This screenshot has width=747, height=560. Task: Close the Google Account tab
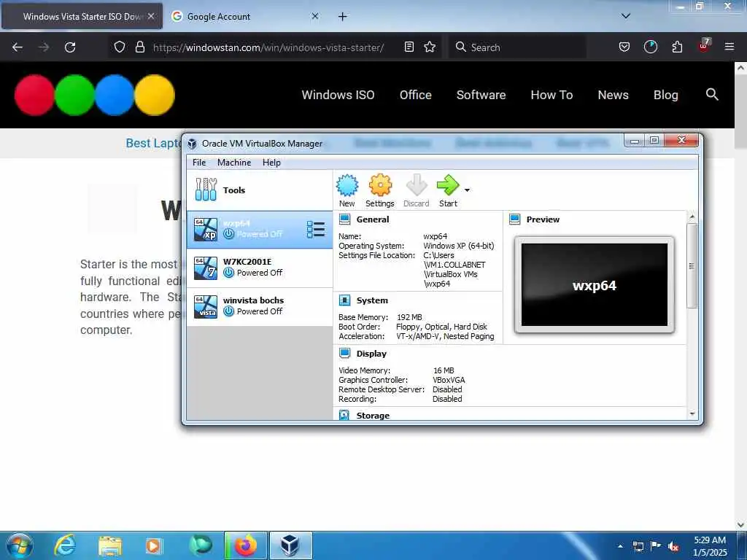tap(315, 16)
